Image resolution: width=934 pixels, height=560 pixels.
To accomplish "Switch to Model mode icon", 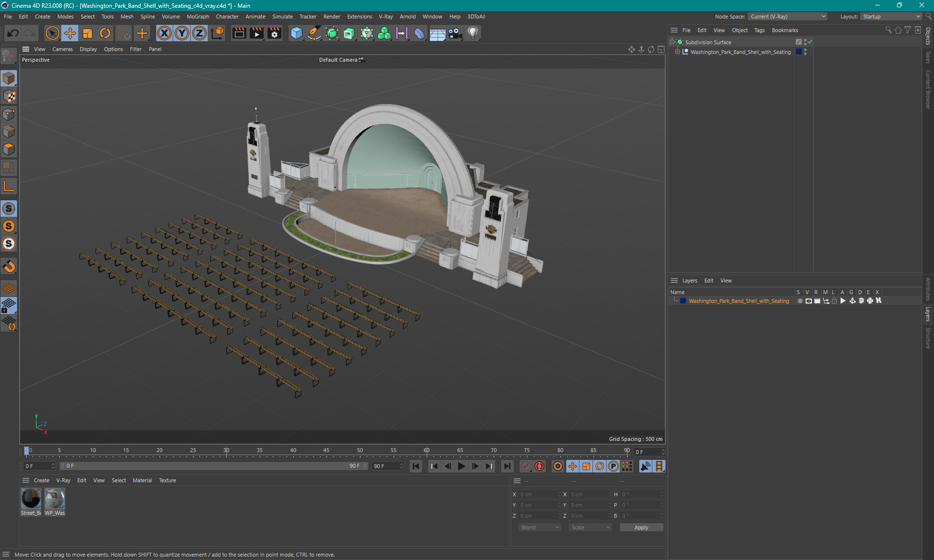I will click(x=9, y=79).
